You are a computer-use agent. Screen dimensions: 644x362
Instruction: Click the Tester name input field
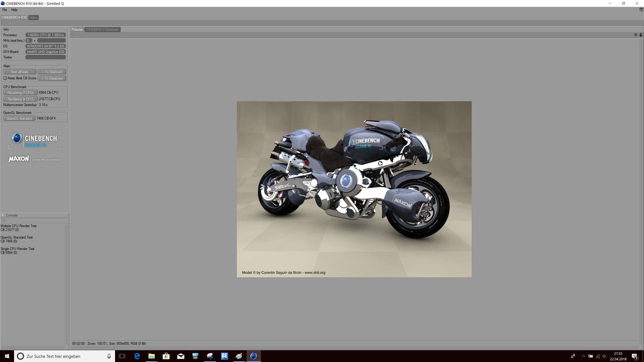coord(46,57)
